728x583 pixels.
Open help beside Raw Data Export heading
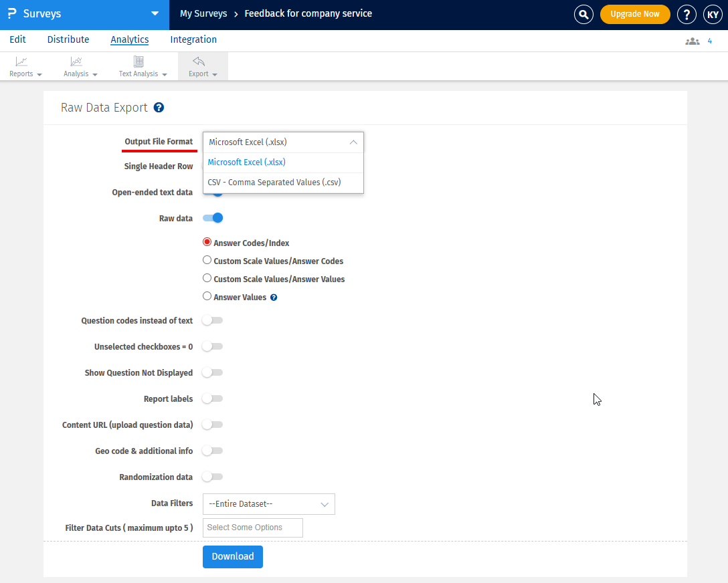tap(159, 107)
